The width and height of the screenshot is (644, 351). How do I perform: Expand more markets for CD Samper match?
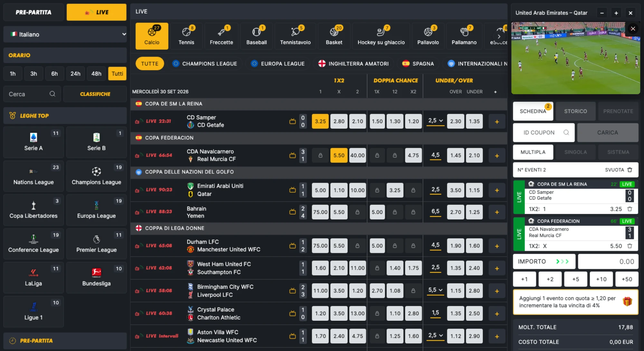(x=497, y=122)
